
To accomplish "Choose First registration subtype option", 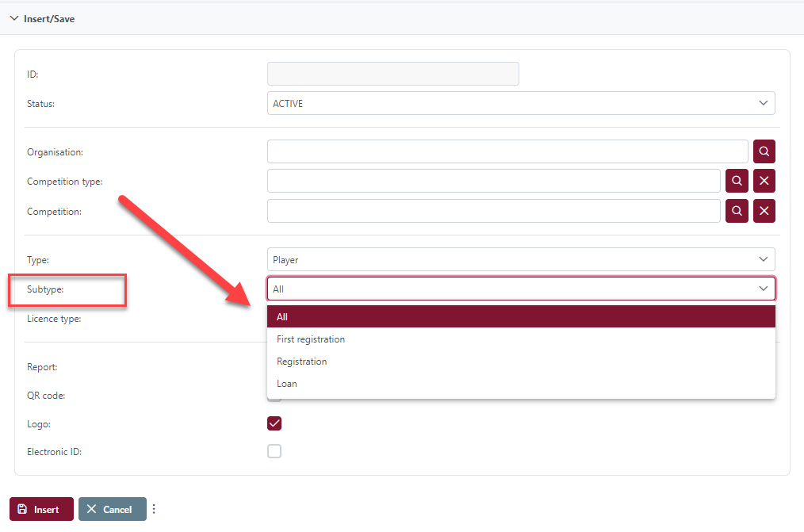I will [x=311, y=339].
